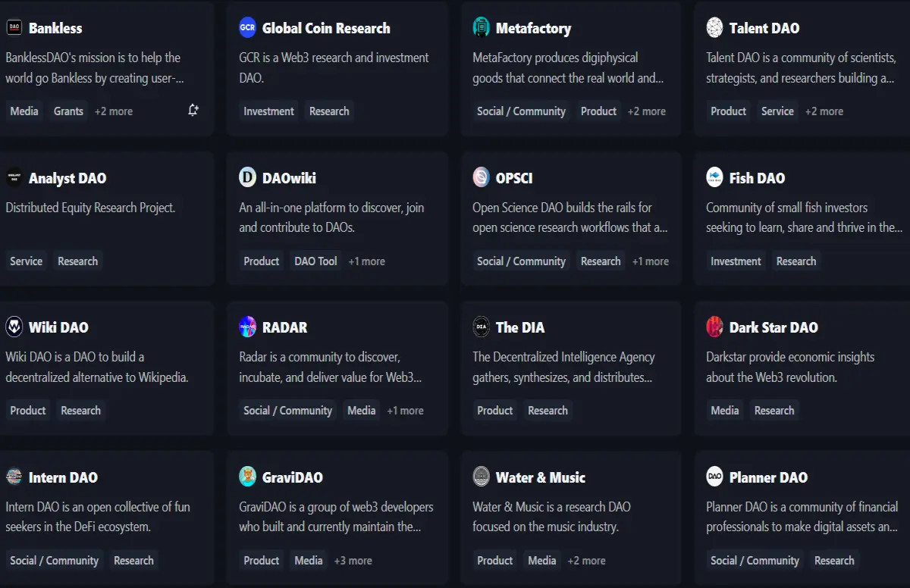This screenshot has height=588, width=910.
Task: Click the OPSCI logo icon
Action: tap(482, 178)
